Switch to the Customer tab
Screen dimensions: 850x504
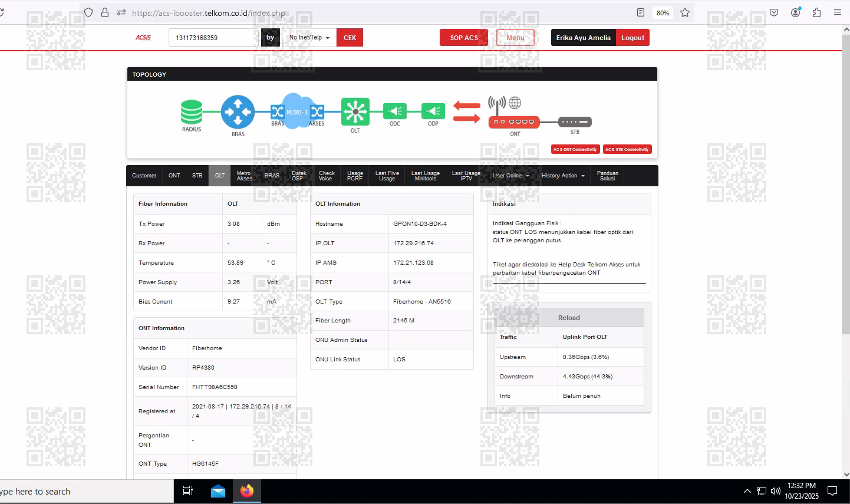click(144, 176)
